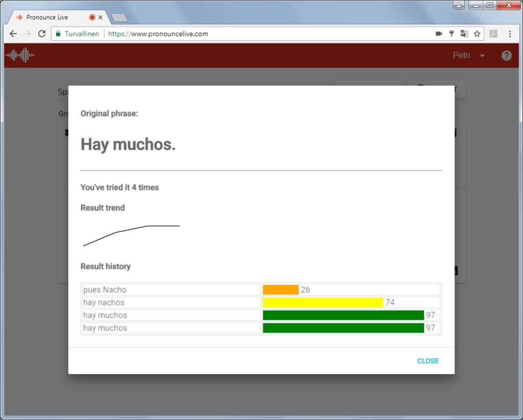Click the Pronounce Live waveform logo
The height and width of the screenshot is (420, 523).
[19, 55]
